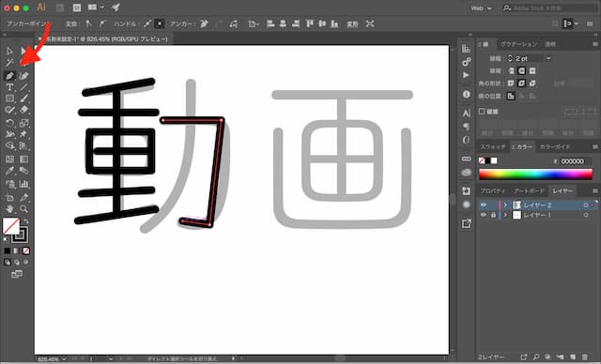Open the Export dock panel icon
This screenshot has width=601, height=364.
pos(466,223)
